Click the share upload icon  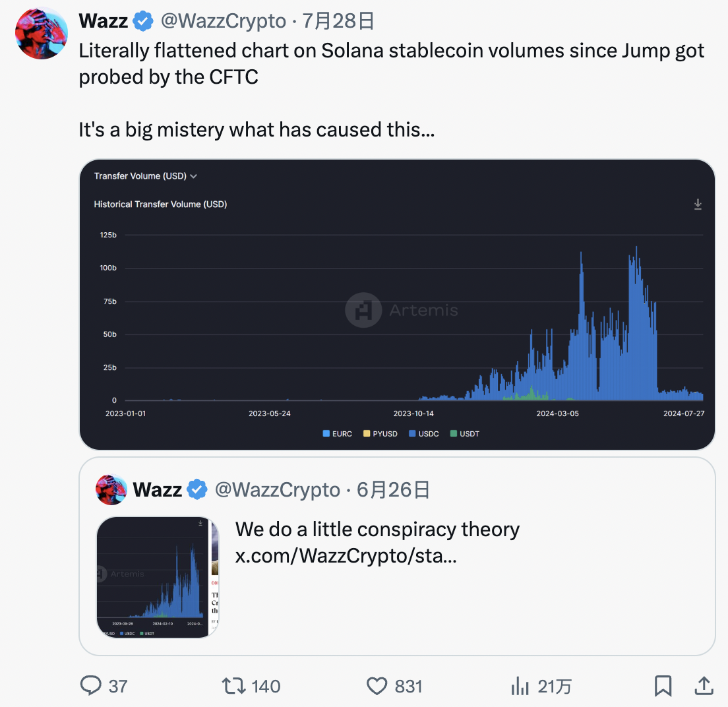tap(704, 686)
